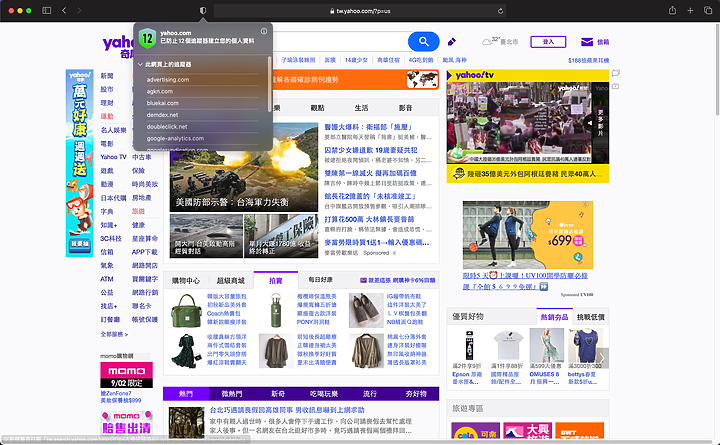
Task: Select doubleclick.net in the tracker list
Action: pyautogui.click(x=167, y=126)
